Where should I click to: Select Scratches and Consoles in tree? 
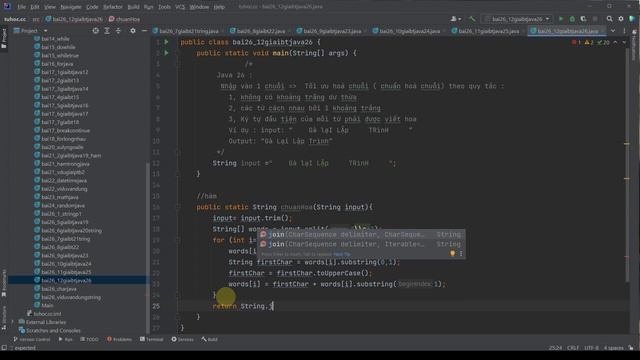pyautogui.click(x=53, y=331)
